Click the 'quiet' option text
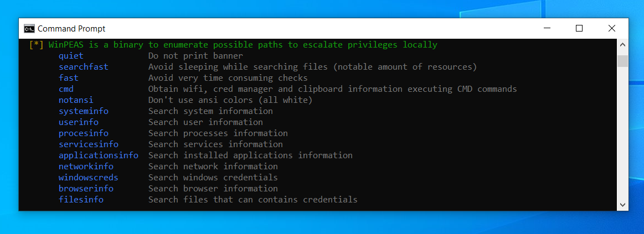 pyautogui.click(x=71, y=55)
